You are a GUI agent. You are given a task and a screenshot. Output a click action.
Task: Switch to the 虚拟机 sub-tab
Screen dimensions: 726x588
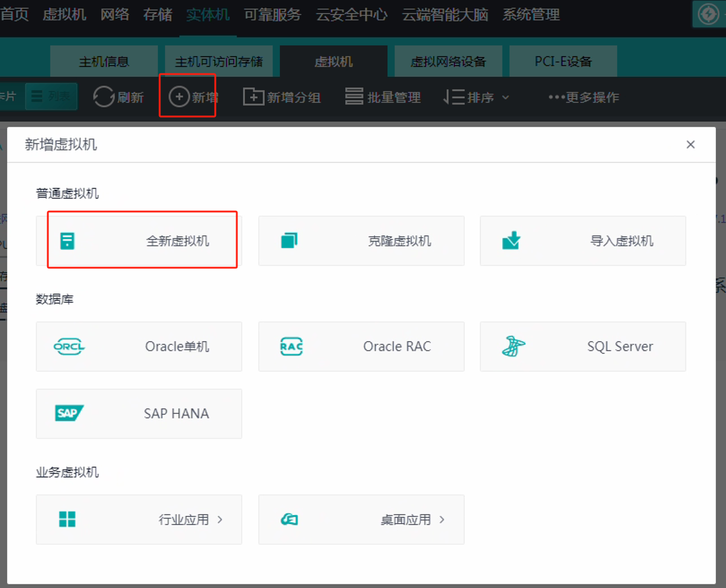tap(333, 62)
